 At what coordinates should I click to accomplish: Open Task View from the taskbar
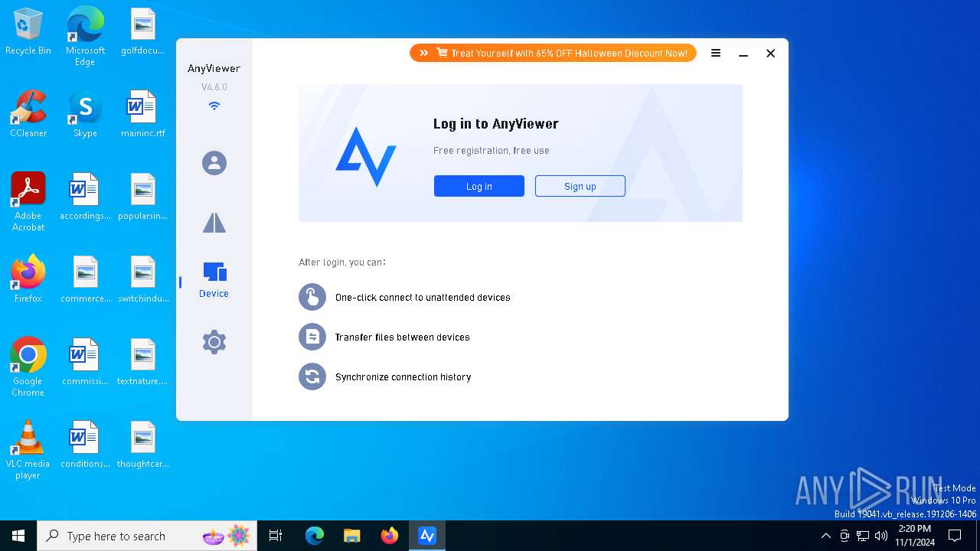click(276, 536)
